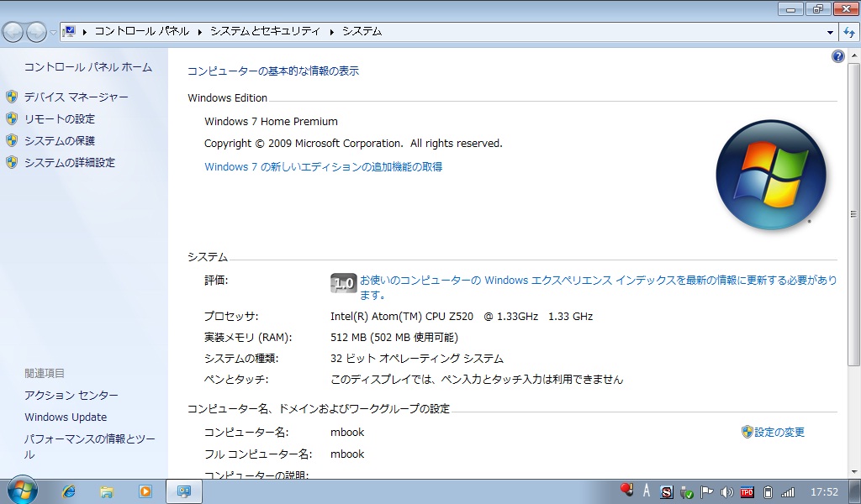The image size is (861, 504).
Task: Go to コントロール パネル breadcrumb
Action: pyautogui.click(x=141, y=31)
